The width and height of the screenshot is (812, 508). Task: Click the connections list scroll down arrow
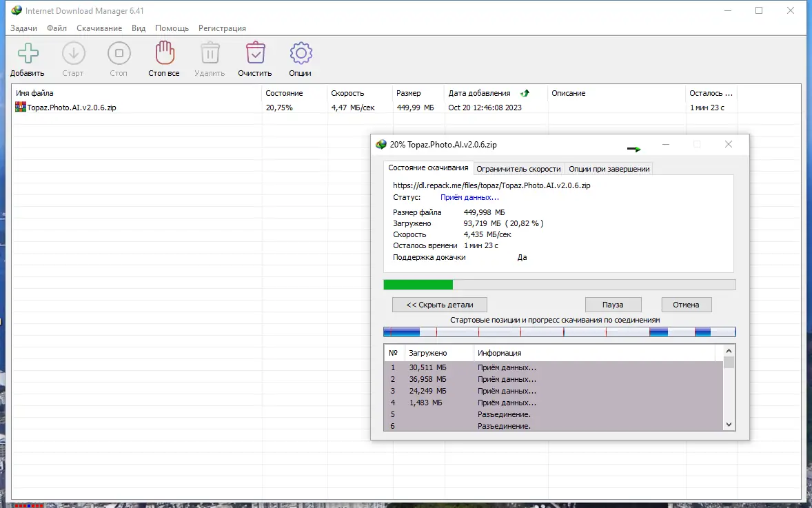(729, 425)
